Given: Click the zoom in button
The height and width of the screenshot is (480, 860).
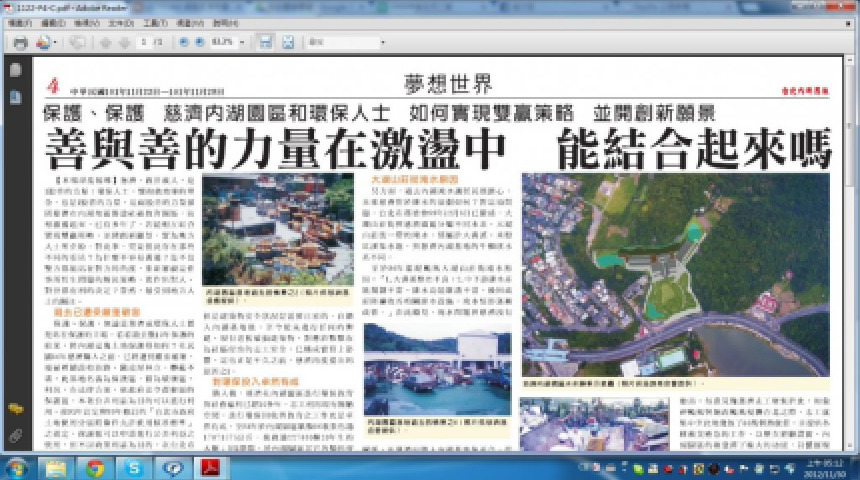Looking at the screenshot, I should [199, 42].
